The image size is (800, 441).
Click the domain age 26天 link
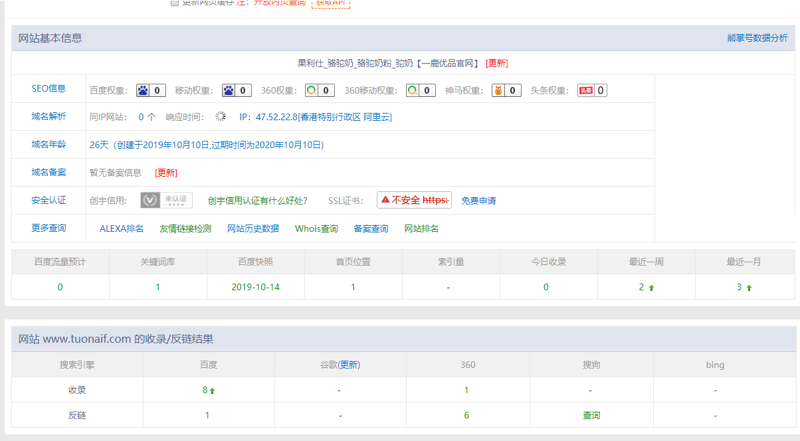pyautogui.click(x=207, y=145)
